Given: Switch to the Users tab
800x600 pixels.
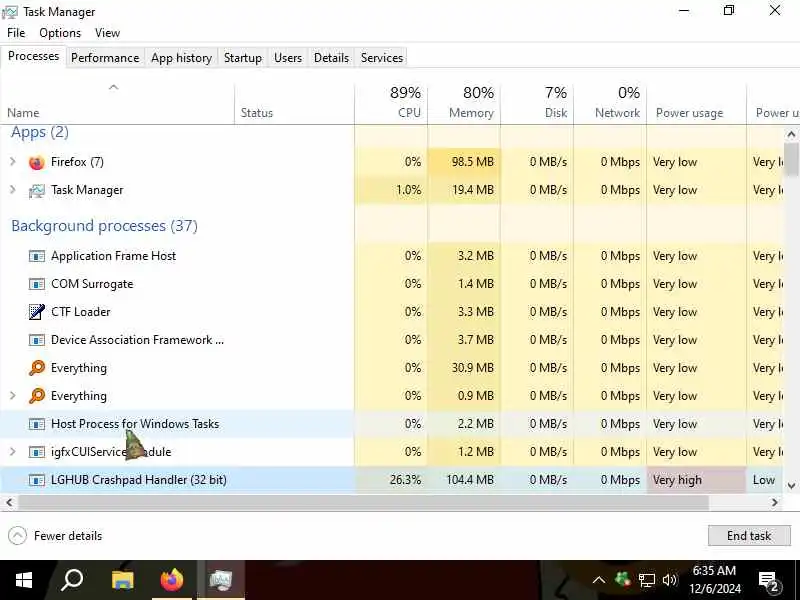Looking at the screenshot, I should pos(288,58).
